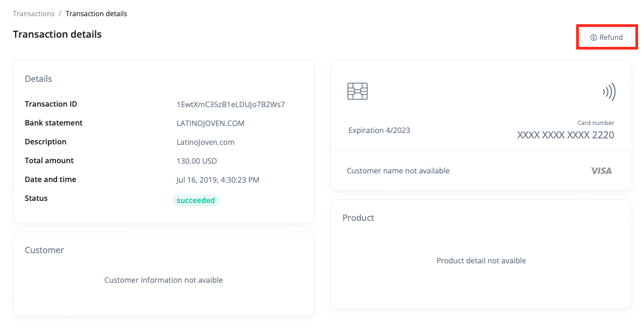Click the Transaction details breadcrumb item
The width and height of the screenshot is (644, 328).
[x=96, y=13]
